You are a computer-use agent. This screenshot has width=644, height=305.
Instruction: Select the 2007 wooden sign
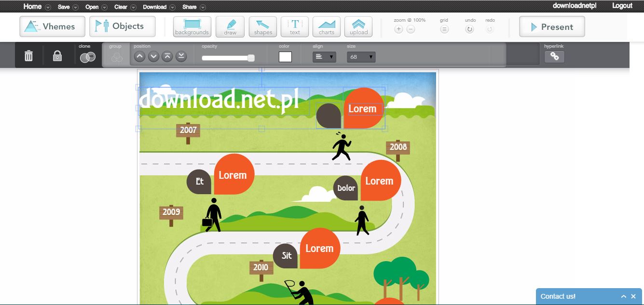tap(188, 133)
